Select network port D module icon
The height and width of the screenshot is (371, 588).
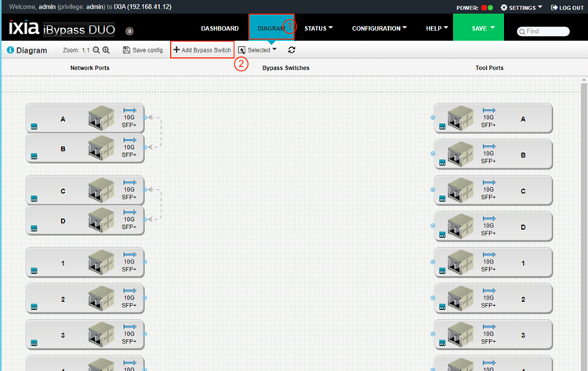(101, 220)
